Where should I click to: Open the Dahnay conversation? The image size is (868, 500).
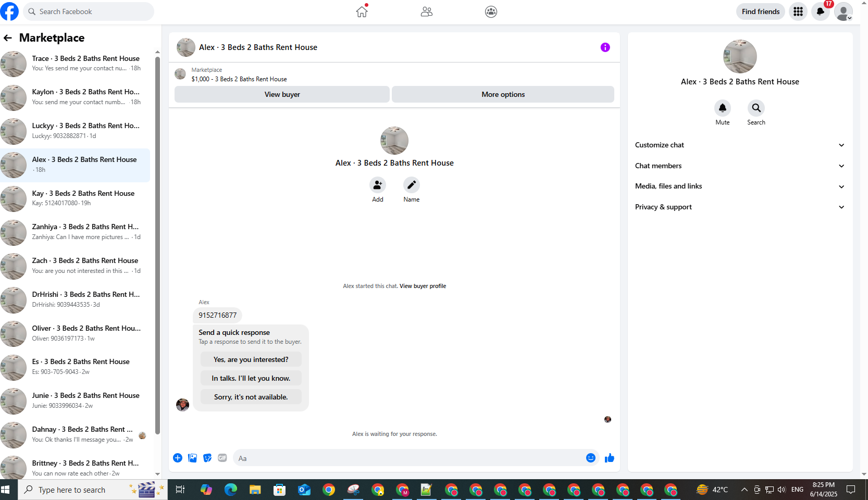click(x=76, y=435)
